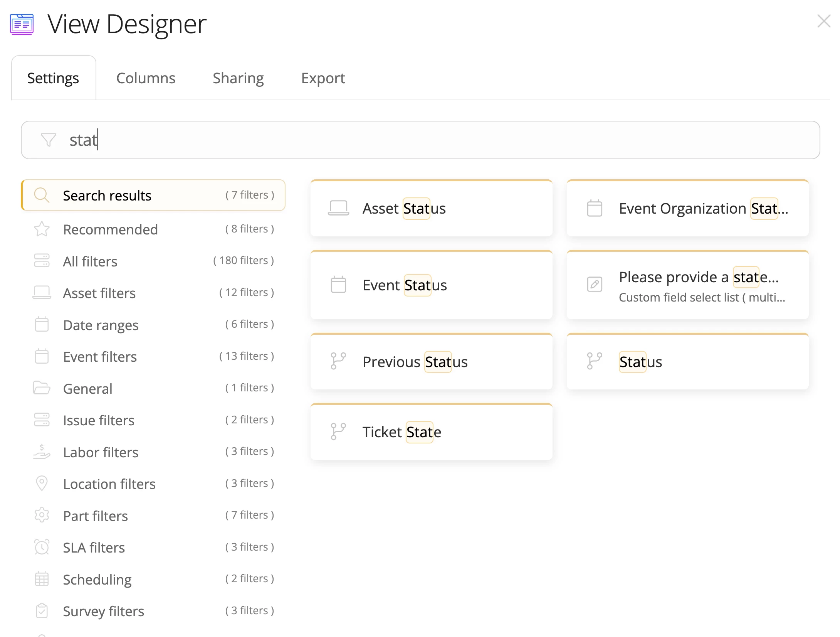Open the Issue filters category

pyautogui.click(x=153, y=420)
